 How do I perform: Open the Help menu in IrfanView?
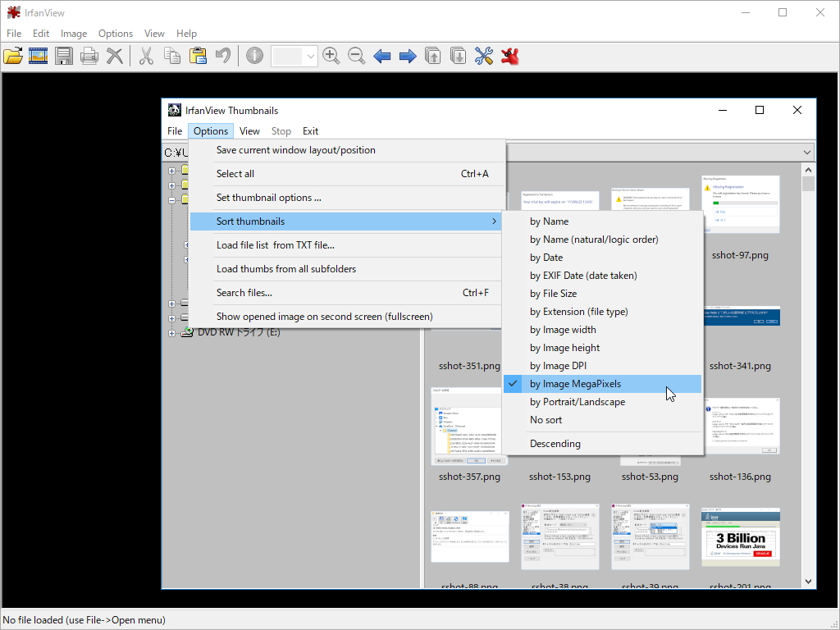[x=186, y=33]
